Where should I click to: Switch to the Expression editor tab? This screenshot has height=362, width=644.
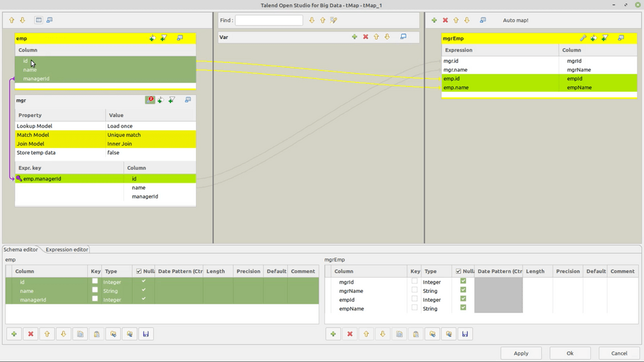[67, 249]
